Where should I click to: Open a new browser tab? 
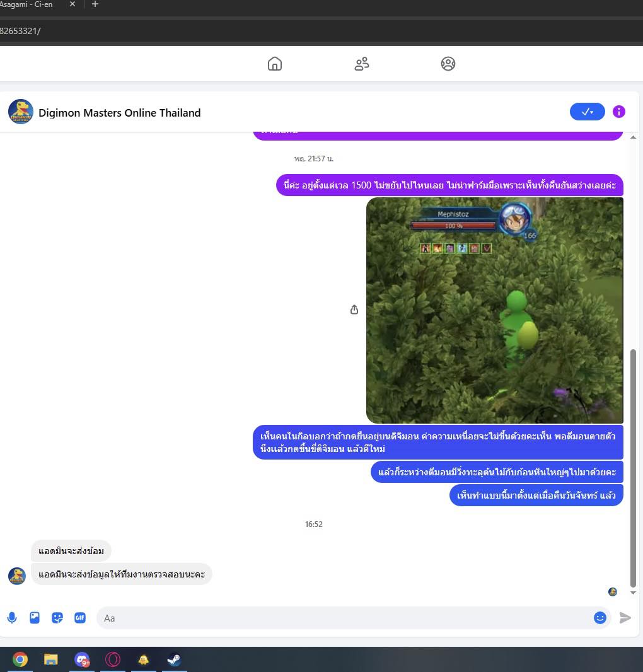pos(95,4)
